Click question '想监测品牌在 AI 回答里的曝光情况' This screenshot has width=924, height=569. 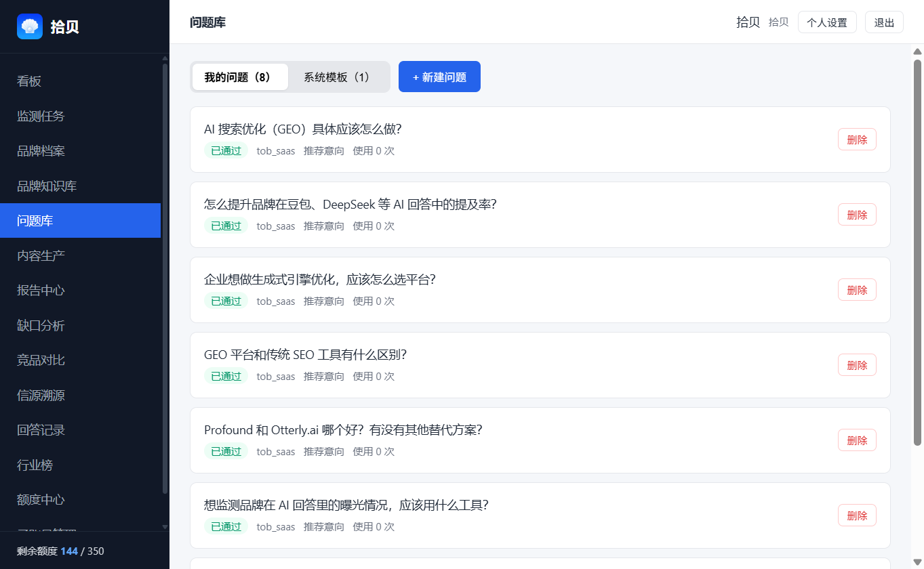point(346,505)
